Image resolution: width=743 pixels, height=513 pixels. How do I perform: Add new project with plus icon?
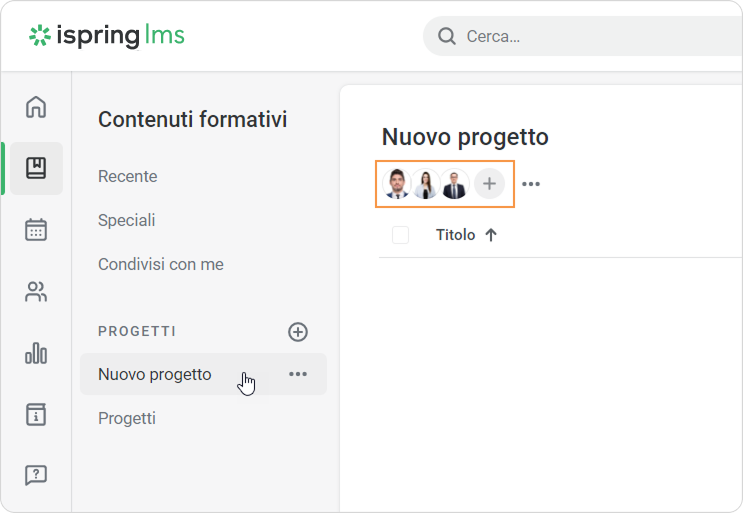click(x=298, y=332)
